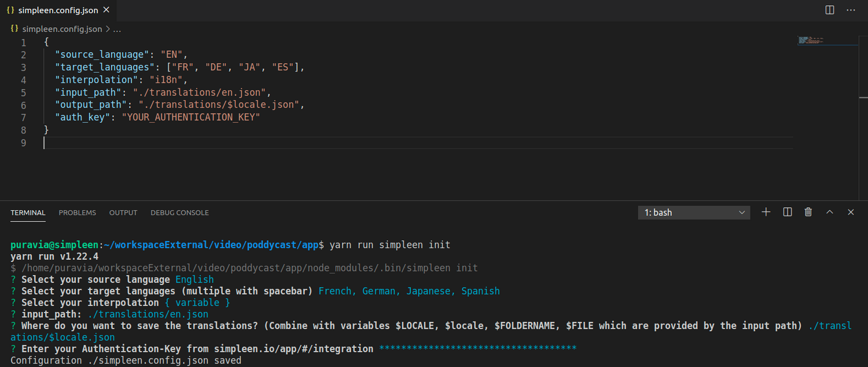
Task: Open the Split Editor icon at top right
Action: 829,10
